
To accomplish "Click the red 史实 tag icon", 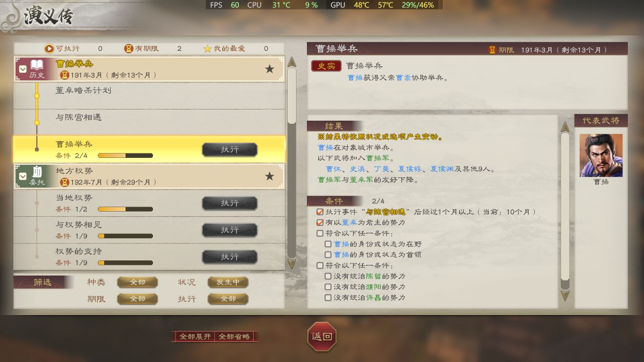I will (x=326, y=66).
